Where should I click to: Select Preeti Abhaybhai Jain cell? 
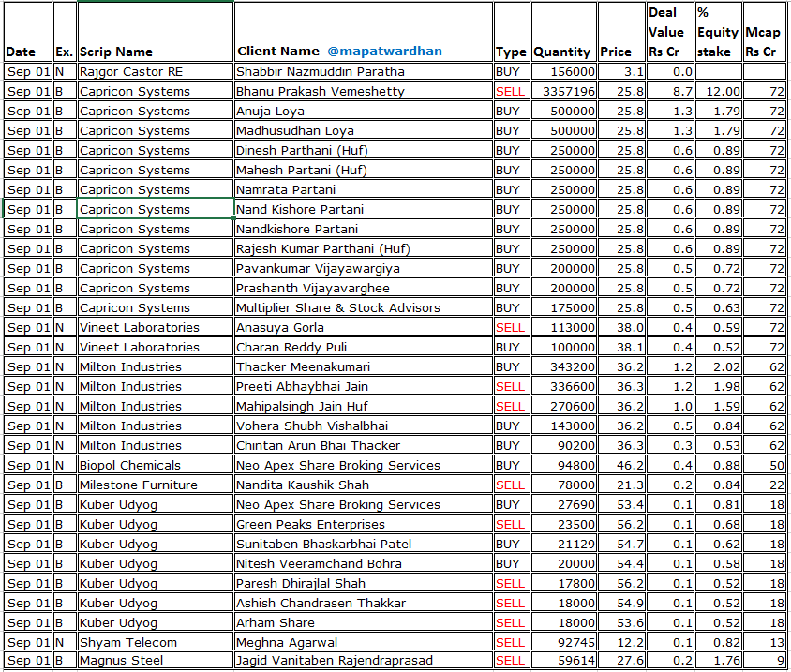(364, 386)
